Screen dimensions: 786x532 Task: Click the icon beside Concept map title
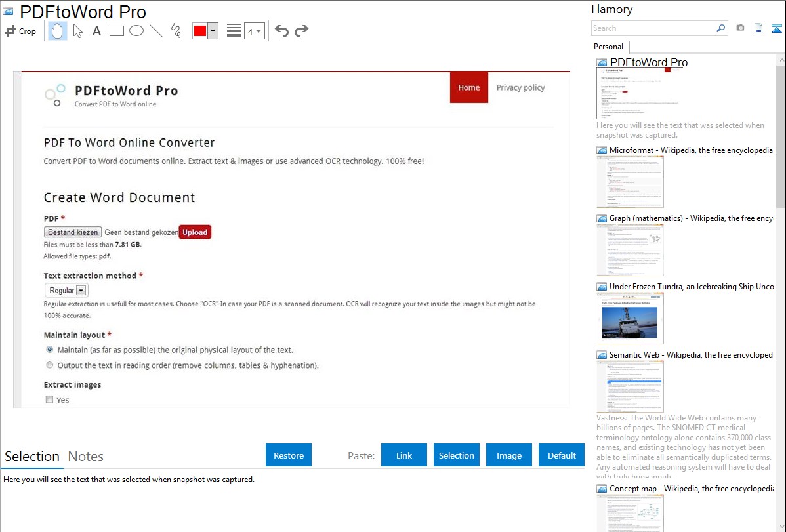(602, 489)
